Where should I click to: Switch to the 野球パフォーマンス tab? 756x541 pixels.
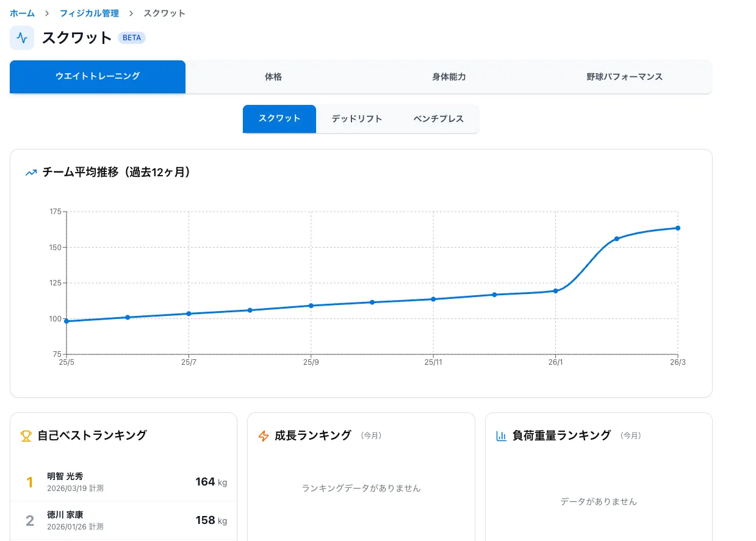pyautogui.click(x=624, y=77)
